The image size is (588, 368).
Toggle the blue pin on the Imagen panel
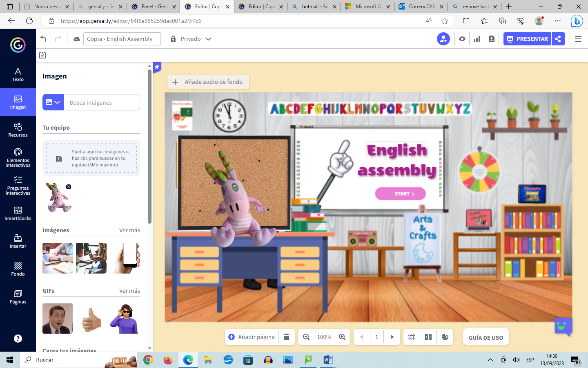tap(157, 67)
